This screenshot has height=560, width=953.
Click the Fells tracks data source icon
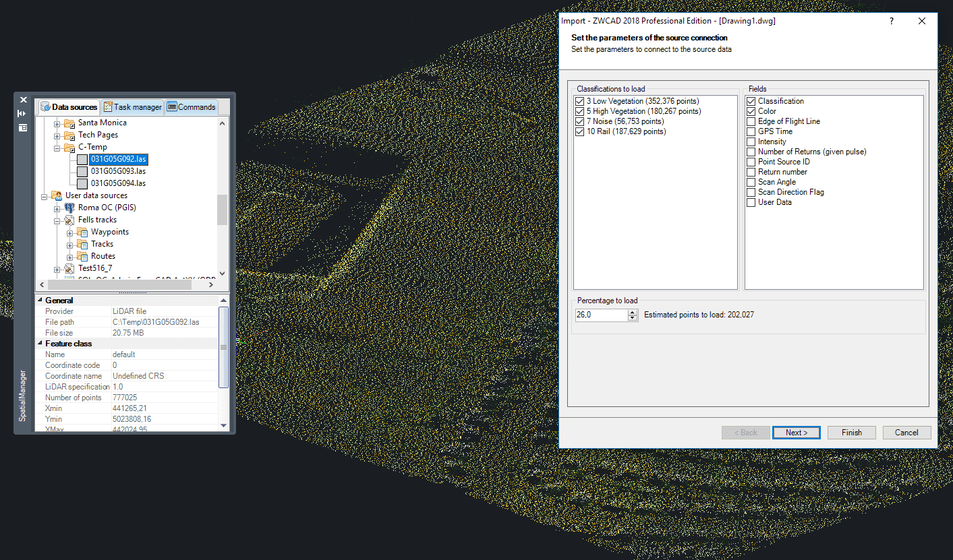tap(70, 220)
